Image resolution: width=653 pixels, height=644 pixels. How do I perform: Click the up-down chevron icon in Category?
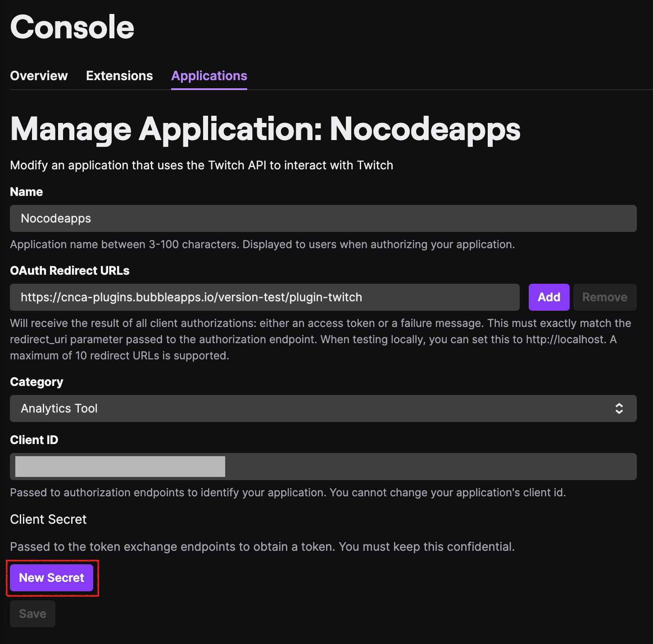(619, 408)
